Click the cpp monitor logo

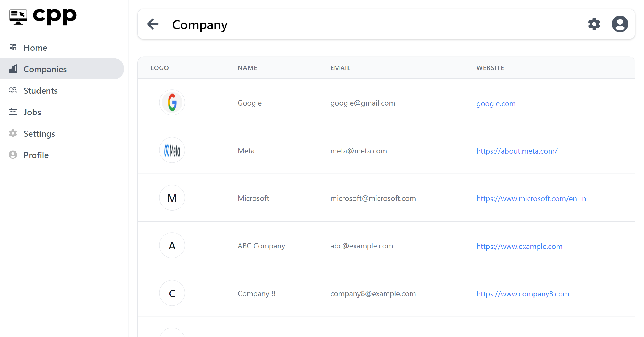(18, 17)
